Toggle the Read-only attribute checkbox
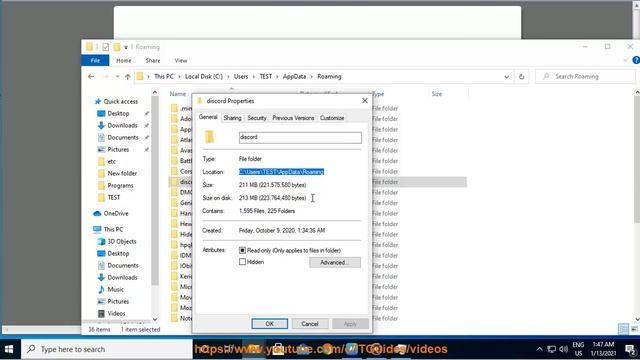Screen dimensions: 640x360 (x=242, y=250)
